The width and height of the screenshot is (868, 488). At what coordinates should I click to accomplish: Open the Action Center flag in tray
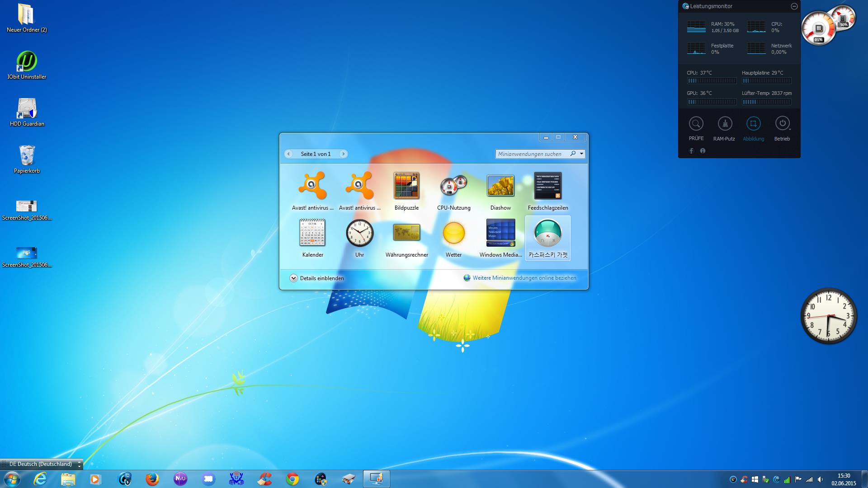(x=798, y=479)
